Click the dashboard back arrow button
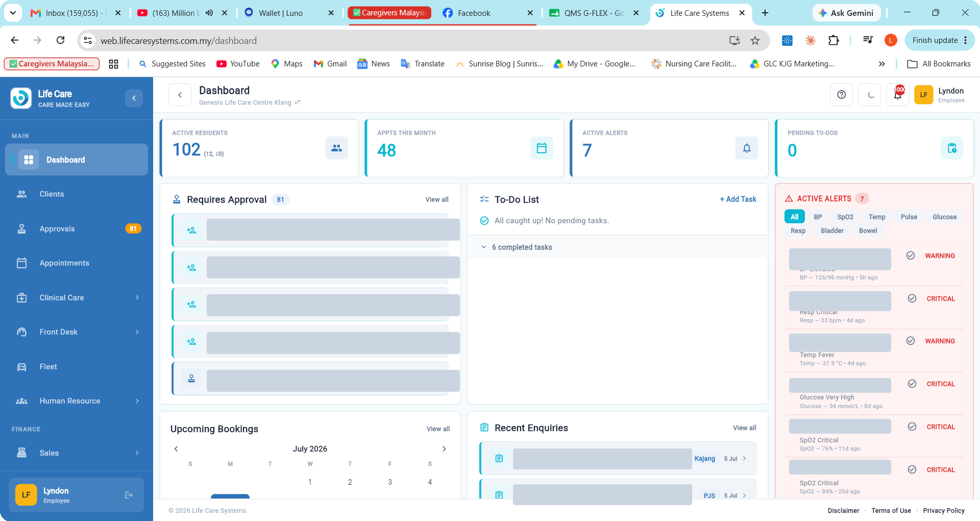 (180, 95)
